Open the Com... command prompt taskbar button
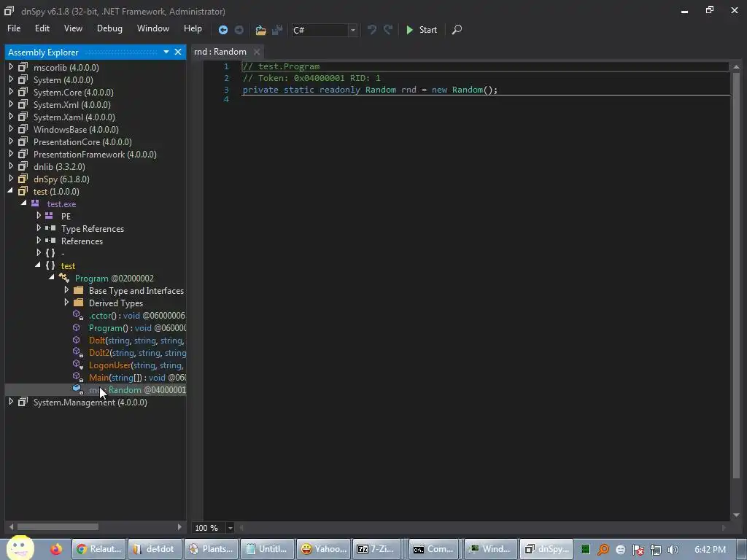The image size is (747, 560). pos(433,549)
